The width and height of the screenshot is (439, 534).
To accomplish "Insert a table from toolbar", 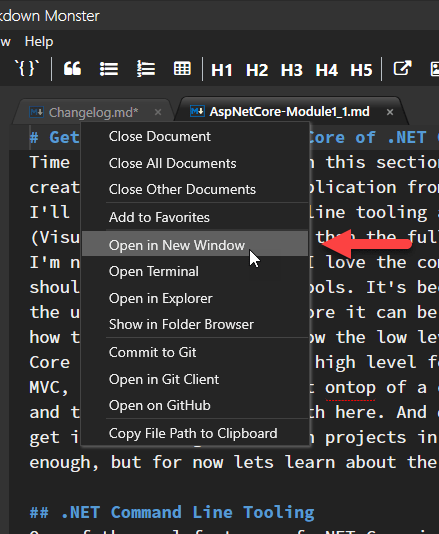I will tap(182, 69).
